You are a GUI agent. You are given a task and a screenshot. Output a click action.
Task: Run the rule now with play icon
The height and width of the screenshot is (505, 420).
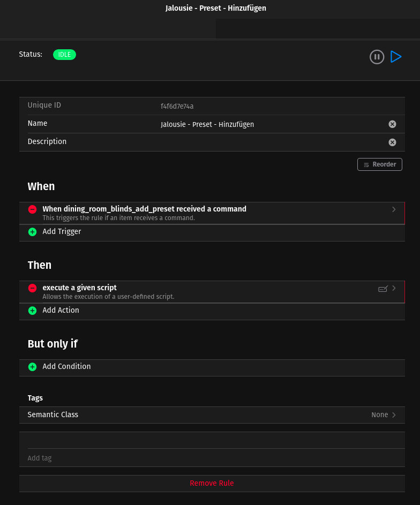(396, 57)
